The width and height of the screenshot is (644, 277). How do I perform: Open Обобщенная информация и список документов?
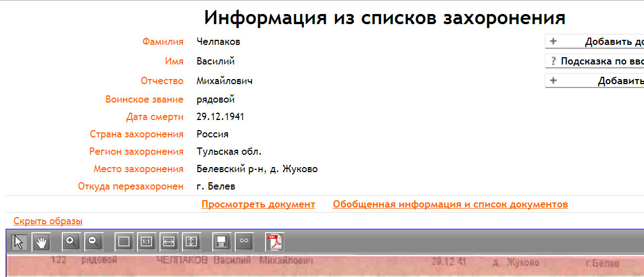[450, 204]
